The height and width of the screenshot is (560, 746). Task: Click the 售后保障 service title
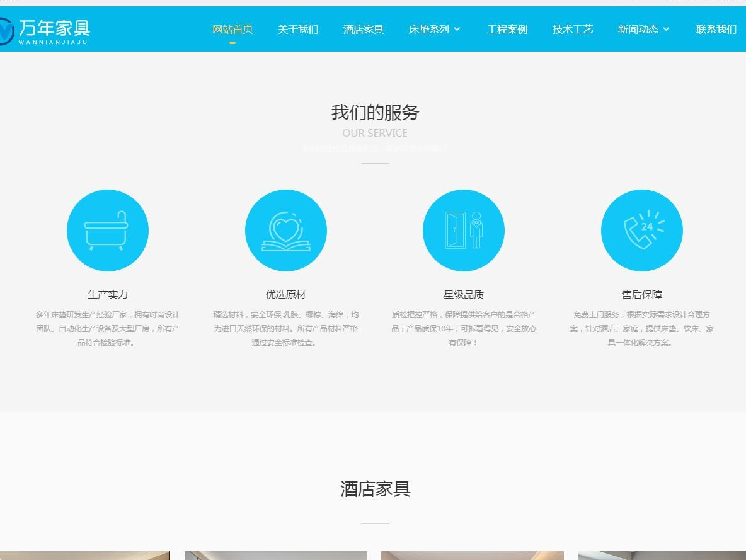point(642,295)
